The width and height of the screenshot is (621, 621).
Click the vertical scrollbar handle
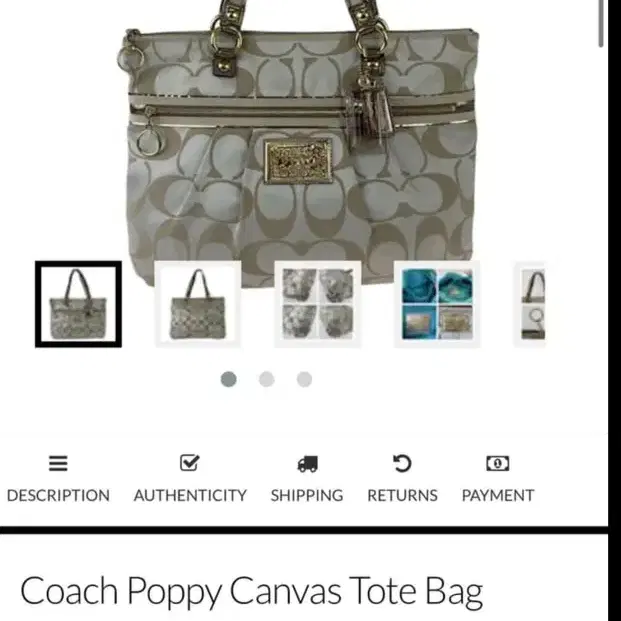point(601,24)
